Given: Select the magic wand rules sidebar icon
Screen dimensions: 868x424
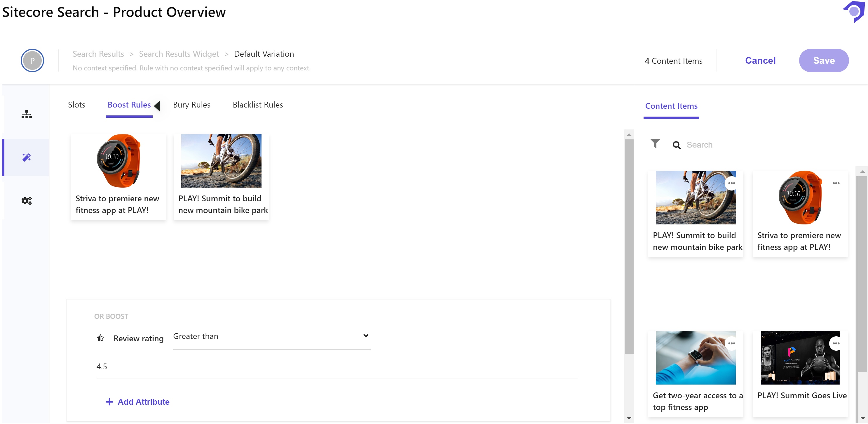Looking at the screenshot, I should [x=27, y=157].
